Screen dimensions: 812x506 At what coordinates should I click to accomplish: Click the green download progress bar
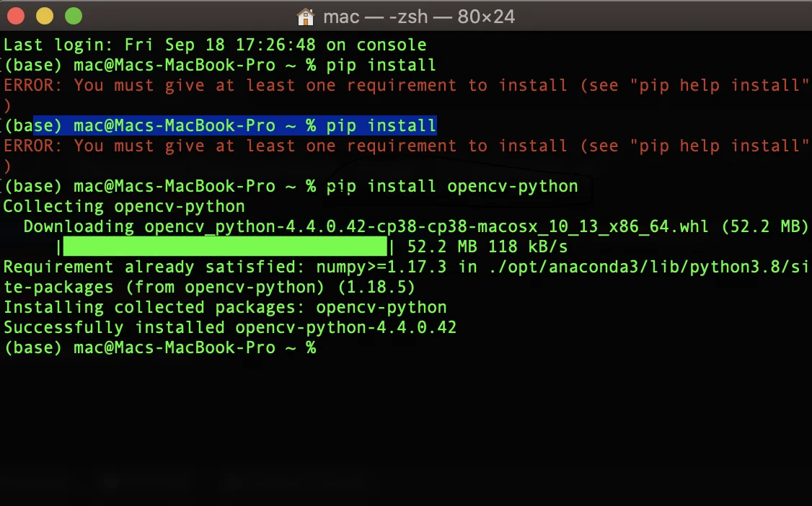[225, 247]
